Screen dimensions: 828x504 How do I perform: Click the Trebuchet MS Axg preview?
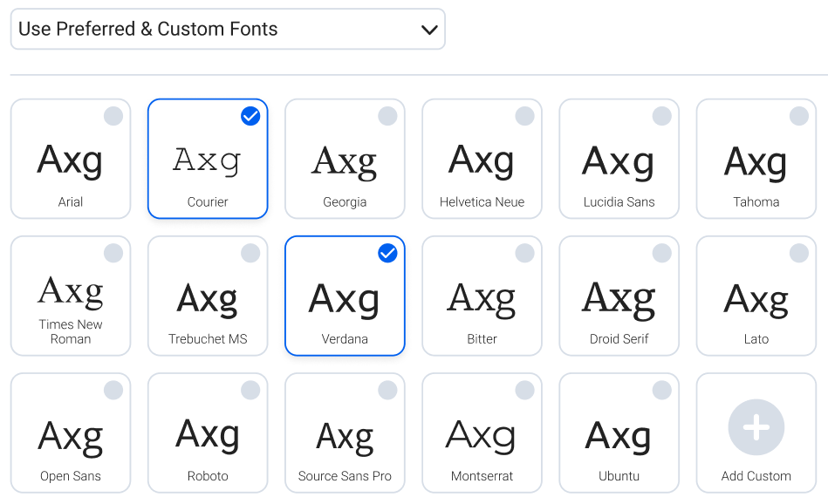tap(207, 300)
